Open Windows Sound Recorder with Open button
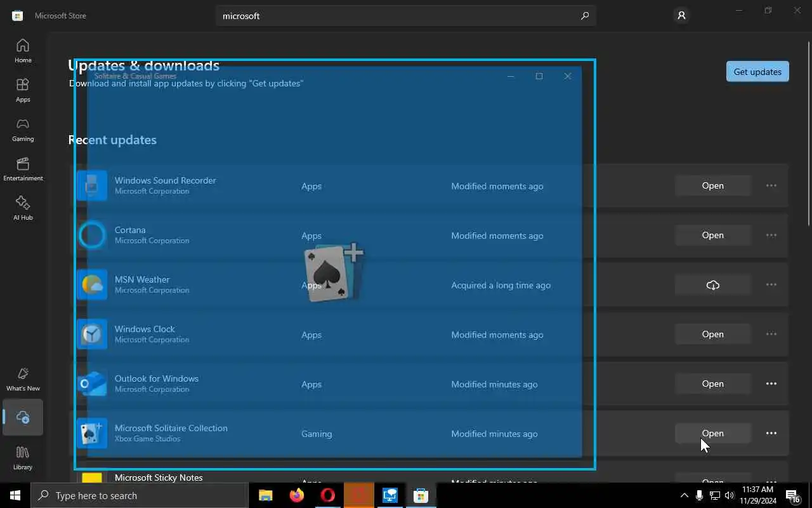812x508 pixels. point(713,185)
